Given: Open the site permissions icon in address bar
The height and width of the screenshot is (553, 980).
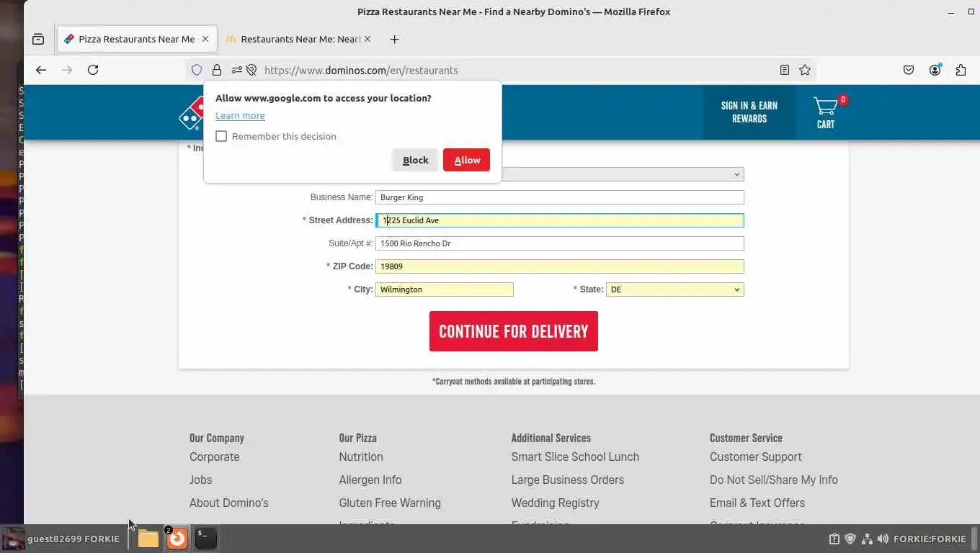Looking at the screenshot, I should tap(236, 70).
